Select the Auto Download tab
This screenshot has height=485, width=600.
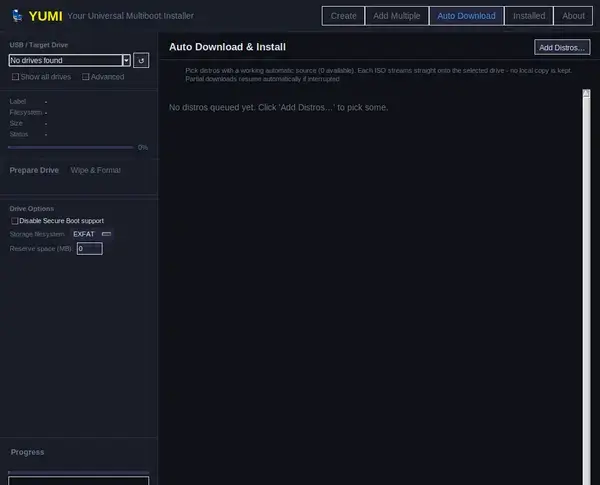pos(466,16)
